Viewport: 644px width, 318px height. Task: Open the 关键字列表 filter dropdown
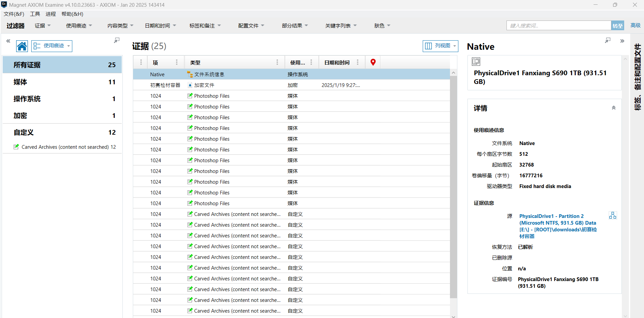click(341, 26)
